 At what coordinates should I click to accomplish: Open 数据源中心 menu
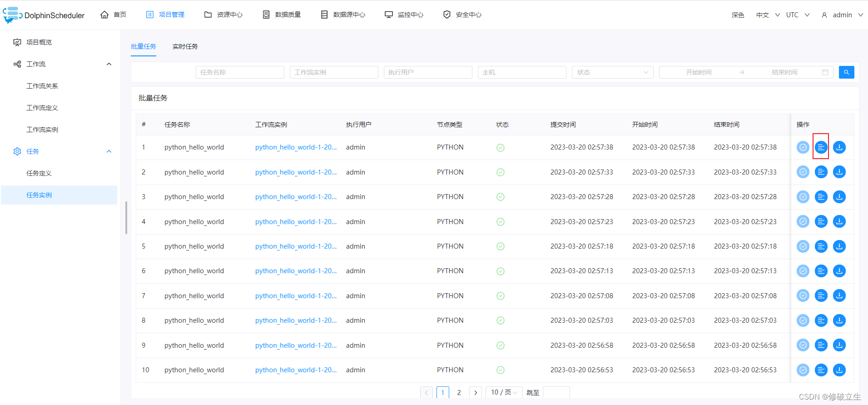click(x=343, y=15)
